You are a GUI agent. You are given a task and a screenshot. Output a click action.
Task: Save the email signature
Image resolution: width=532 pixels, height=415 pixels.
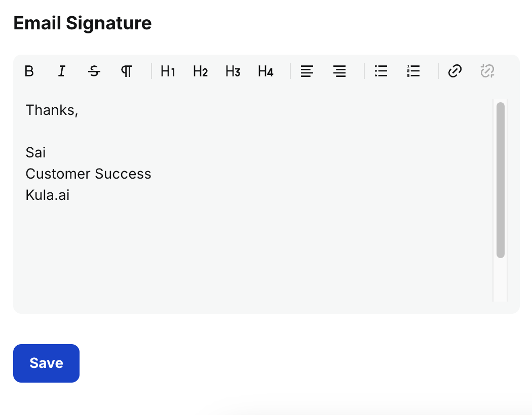coord(46,363)
